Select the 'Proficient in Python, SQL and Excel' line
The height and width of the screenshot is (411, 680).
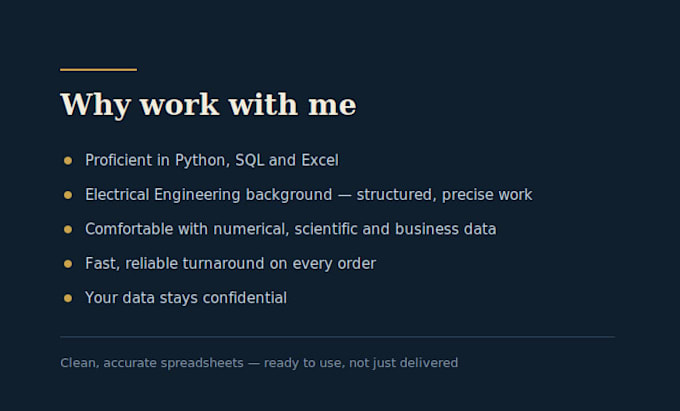212,160
